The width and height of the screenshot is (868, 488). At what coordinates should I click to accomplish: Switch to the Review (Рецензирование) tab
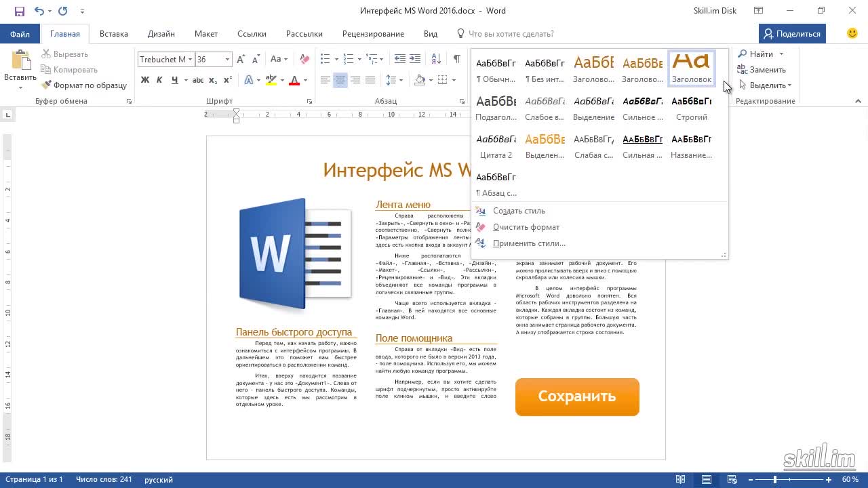point(373,34)
